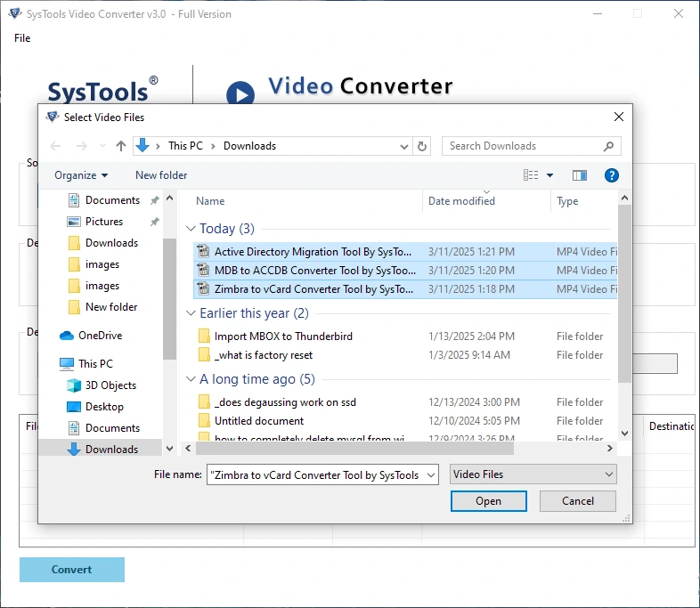This screenshot has height=608, width=700.
Task: Toggle the preview pane
Action: click(x=580, y=175)
